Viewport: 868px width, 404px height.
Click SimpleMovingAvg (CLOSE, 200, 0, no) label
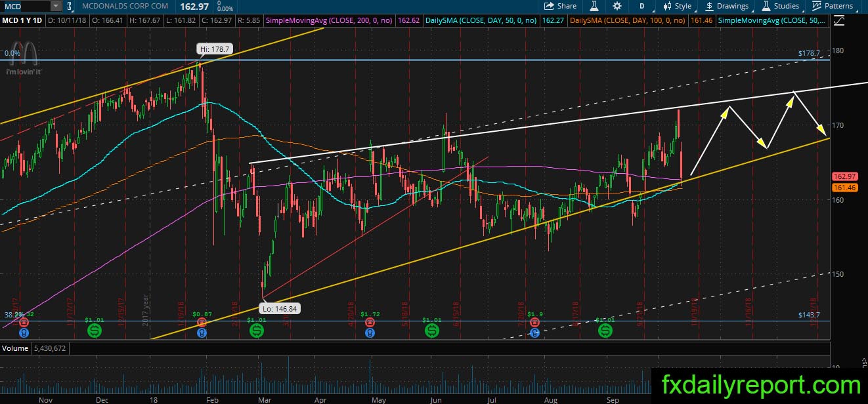(330, 21)
